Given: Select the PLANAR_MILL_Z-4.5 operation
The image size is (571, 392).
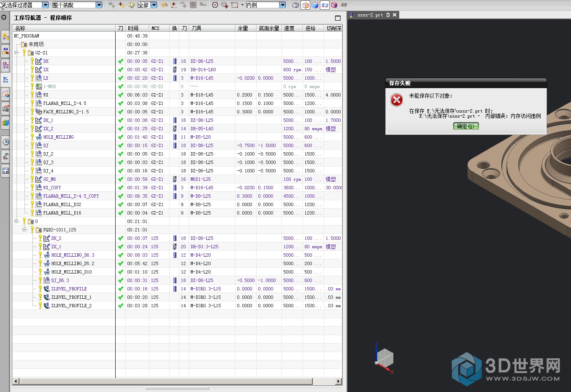Looking at the screenshot, I should [65, 103].
